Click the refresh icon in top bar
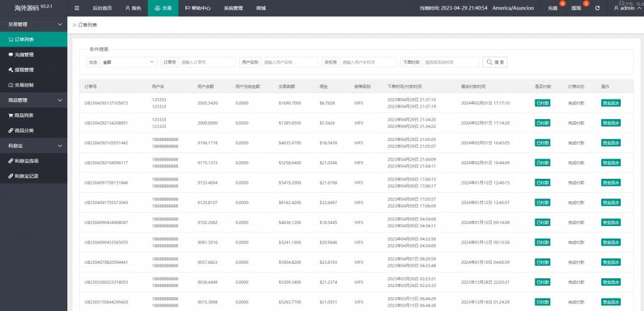 click(x=597, y=8)
